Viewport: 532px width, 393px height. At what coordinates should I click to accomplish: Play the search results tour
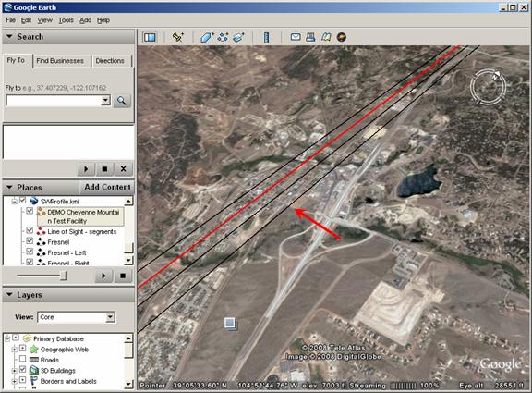click(x=86, y=169)
